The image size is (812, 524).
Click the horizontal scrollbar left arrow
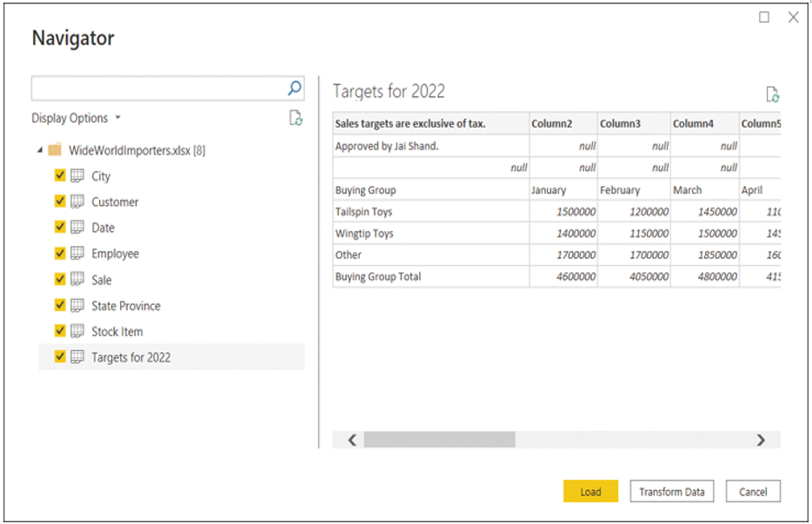click(352, 440)
